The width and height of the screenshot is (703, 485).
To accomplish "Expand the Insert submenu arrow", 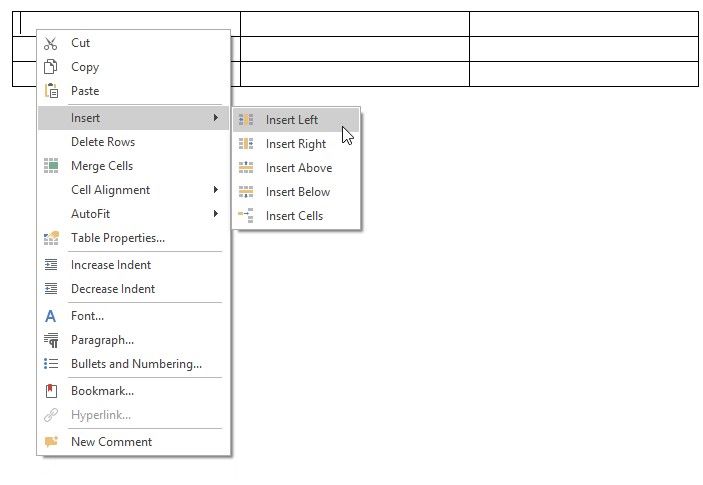I will tap(216, 118).
